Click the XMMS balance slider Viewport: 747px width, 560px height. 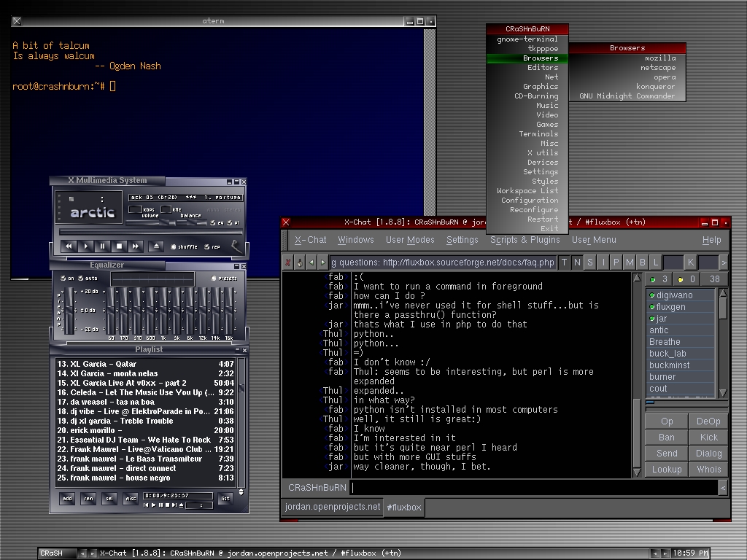tap(192, 222)
